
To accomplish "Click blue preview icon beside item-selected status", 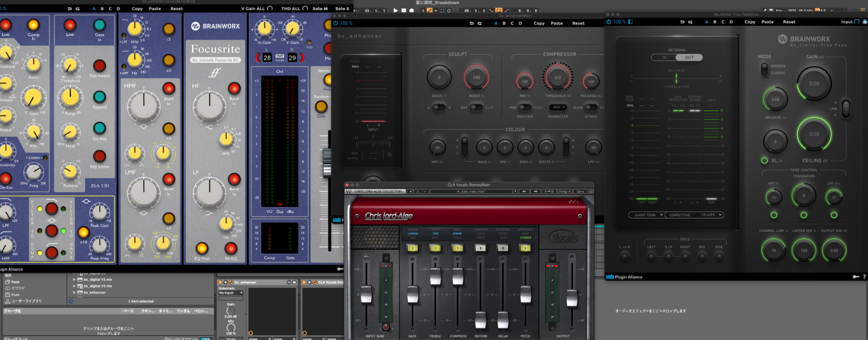I will coord(71,301).
